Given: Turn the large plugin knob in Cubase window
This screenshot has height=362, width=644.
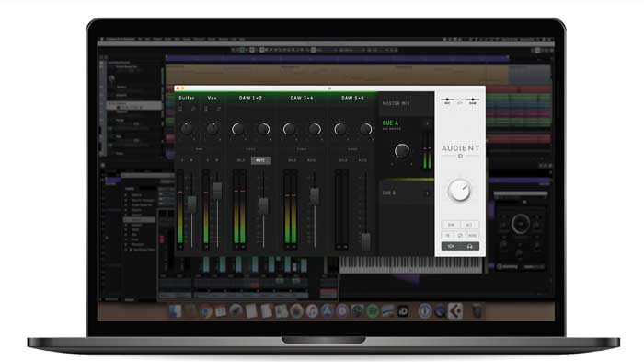Looking at the screenshot, I should [x=520, y=224].
